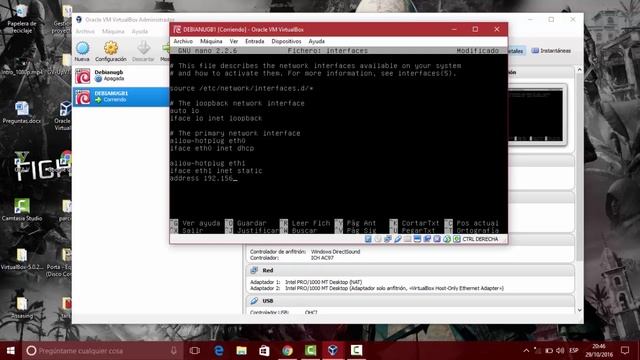
Task: Open Entrada menu in DEBIANUGB1 VM window
Action: click(x=254, y=41)
